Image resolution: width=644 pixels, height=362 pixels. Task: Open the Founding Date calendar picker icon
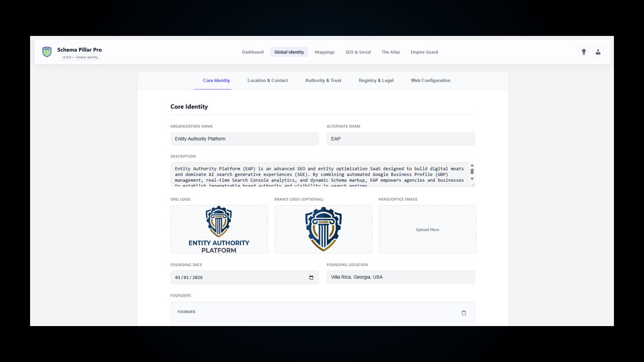311,277
